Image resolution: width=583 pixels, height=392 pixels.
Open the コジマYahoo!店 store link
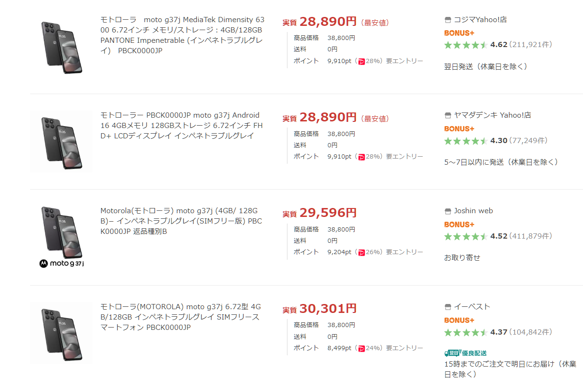pos(480,20)
